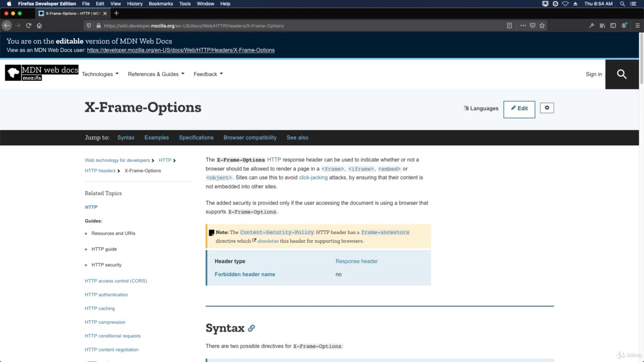Bookmark this page with the star
This screenshot has height=362, width=644.
[x=542, y=26]
